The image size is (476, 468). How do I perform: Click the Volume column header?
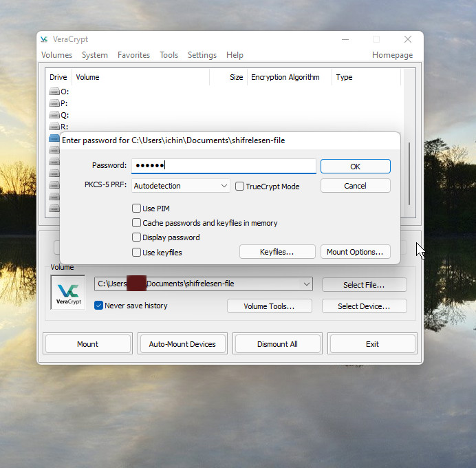click(x=140, y=77)
